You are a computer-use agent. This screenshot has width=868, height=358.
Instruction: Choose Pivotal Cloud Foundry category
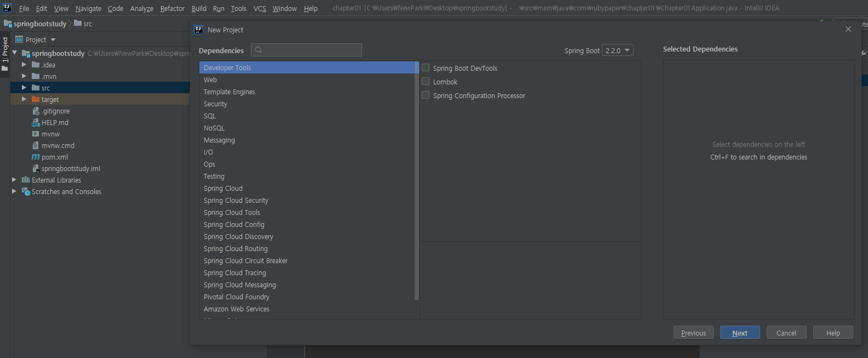click(x=307, y=297)
